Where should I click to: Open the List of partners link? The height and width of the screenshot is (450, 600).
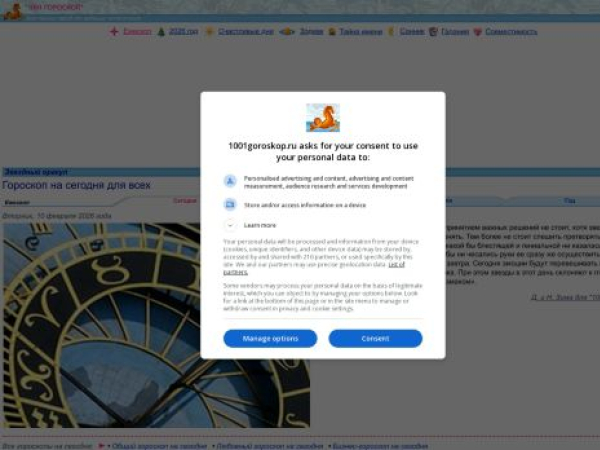pyautogui.click(x=314, y=268)
